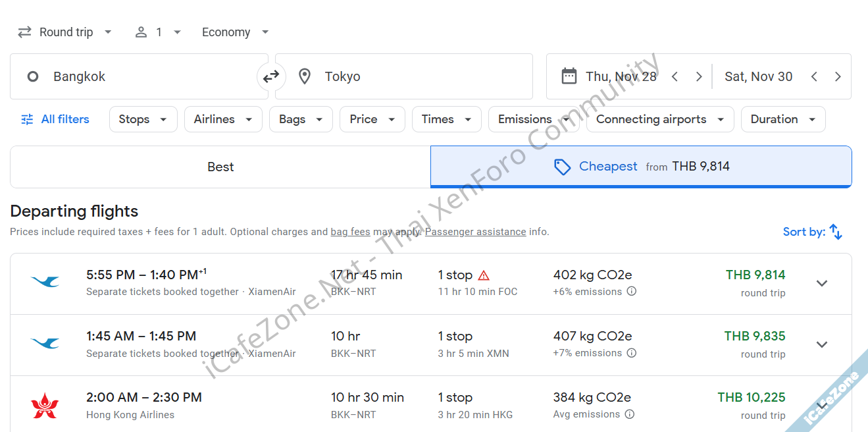Open the passenger count dropdown
This screenshot has width=868, height=432.
tap(158, 32)
